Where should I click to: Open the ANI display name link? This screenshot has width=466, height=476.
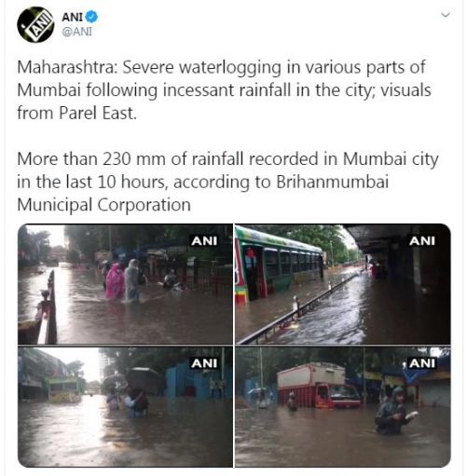coord(73,17)
